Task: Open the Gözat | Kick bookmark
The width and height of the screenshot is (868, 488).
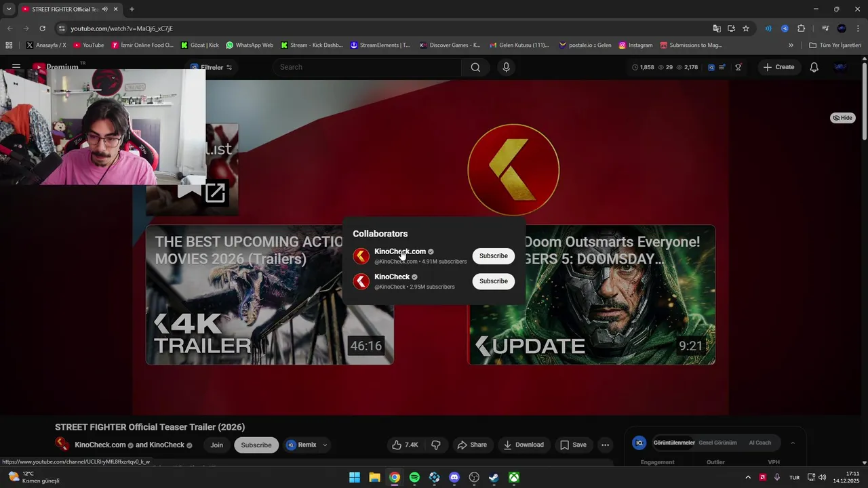Action: coord(200,45)
